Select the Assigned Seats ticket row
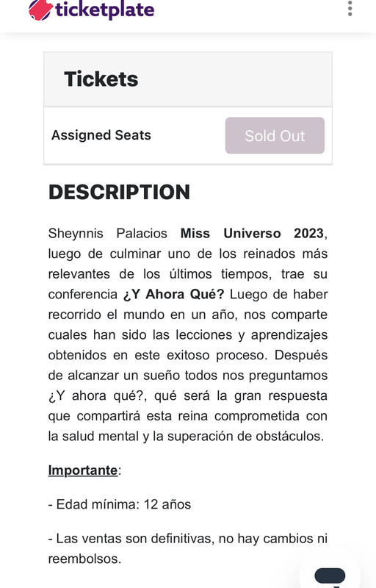The width and height of the screenshot is (376, 588). pyautogui.click(x=188, y=136)
